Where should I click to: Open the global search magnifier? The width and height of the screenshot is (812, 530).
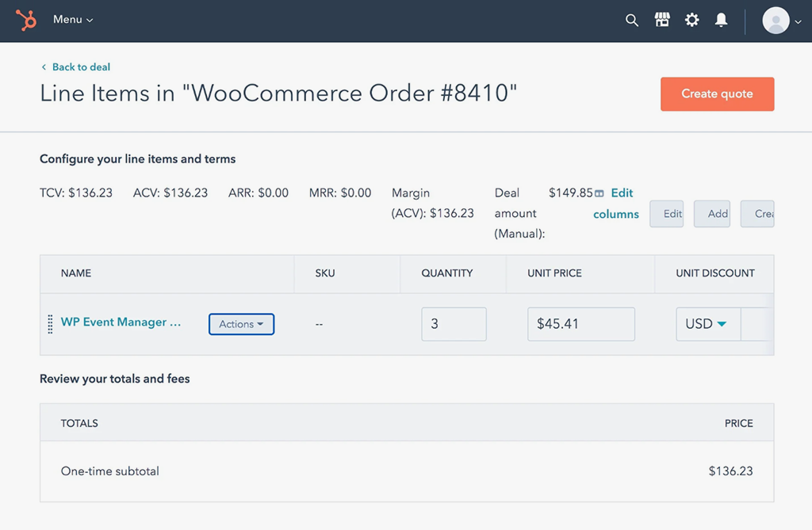pyautogui.click(x=632, y=20)
